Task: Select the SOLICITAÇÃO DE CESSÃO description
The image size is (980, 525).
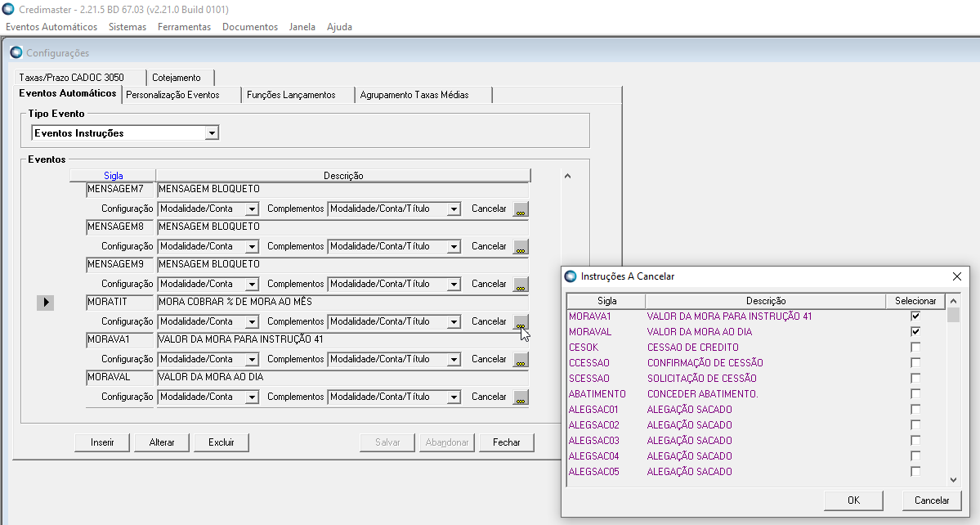Action: point(702,378)
